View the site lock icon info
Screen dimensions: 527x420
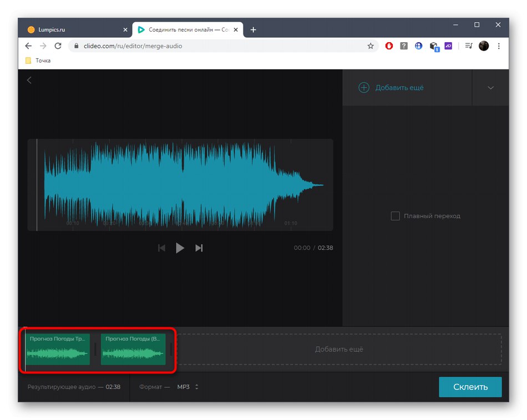(76, 45)
